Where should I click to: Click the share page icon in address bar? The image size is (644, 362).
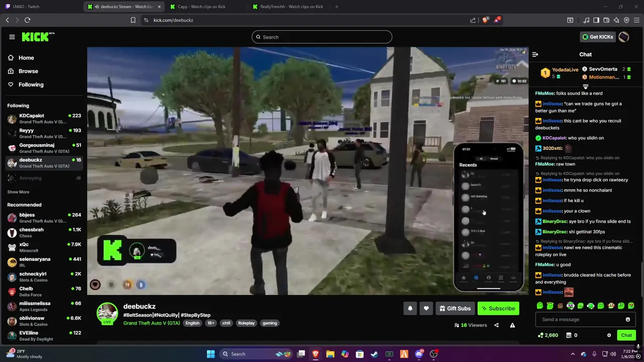(x=473, y=20)
